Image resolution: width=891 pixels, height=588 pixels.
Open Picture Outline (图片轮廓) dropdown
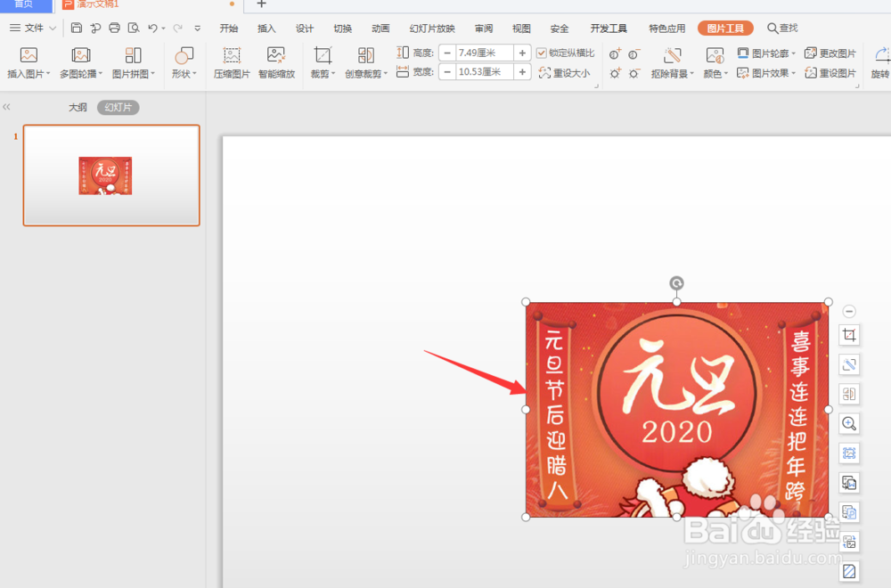(766, 53)
